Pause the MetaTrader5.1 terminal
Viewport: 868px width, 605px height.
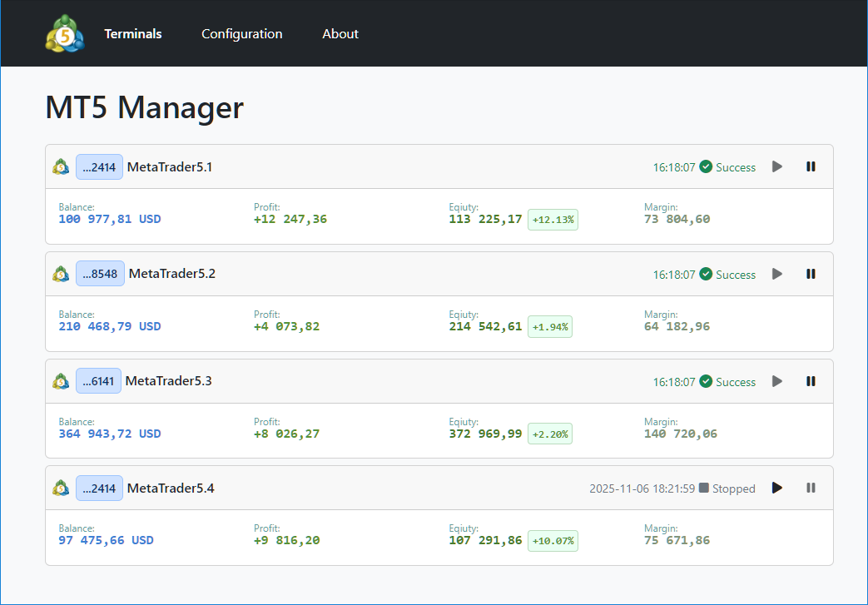click(x=811, y=166)
